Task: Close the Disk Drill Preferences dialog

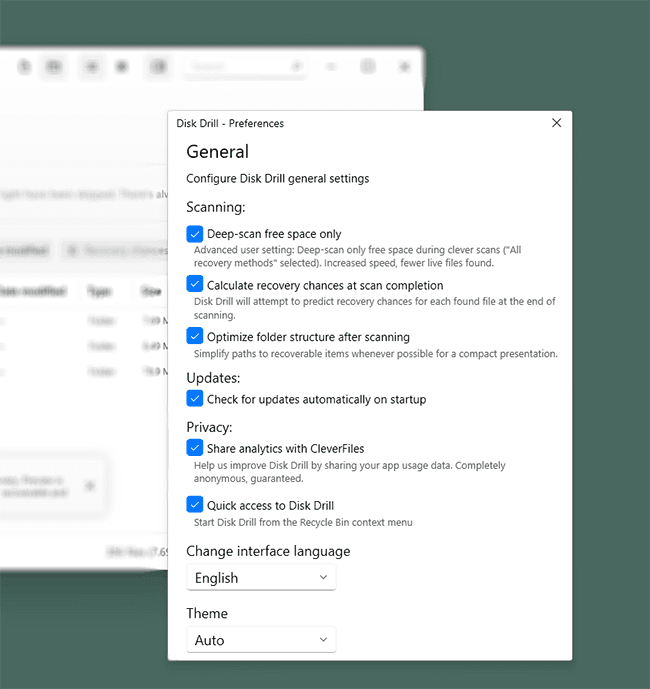Action: click(x=556, y=123)
